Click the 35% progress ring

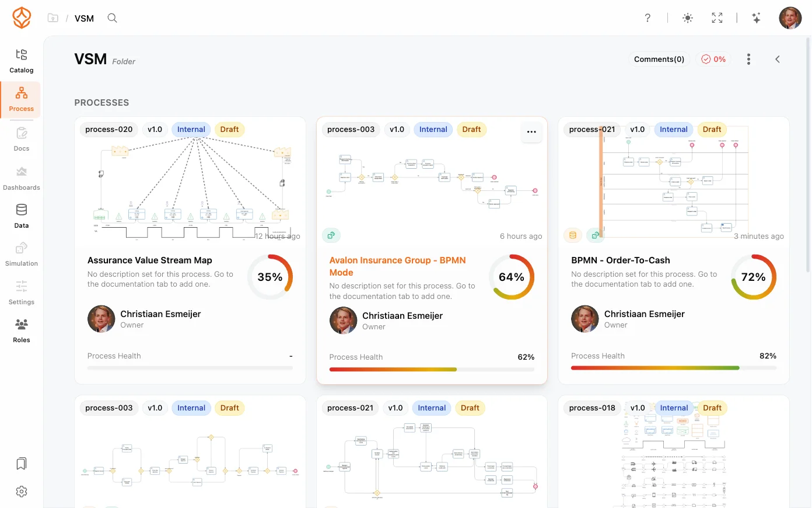tap(270, 277)
